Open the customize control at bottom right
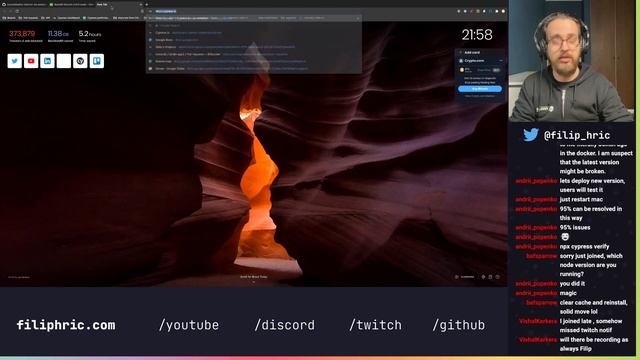Viewport: 640px width, 360px height. point(465,277)
